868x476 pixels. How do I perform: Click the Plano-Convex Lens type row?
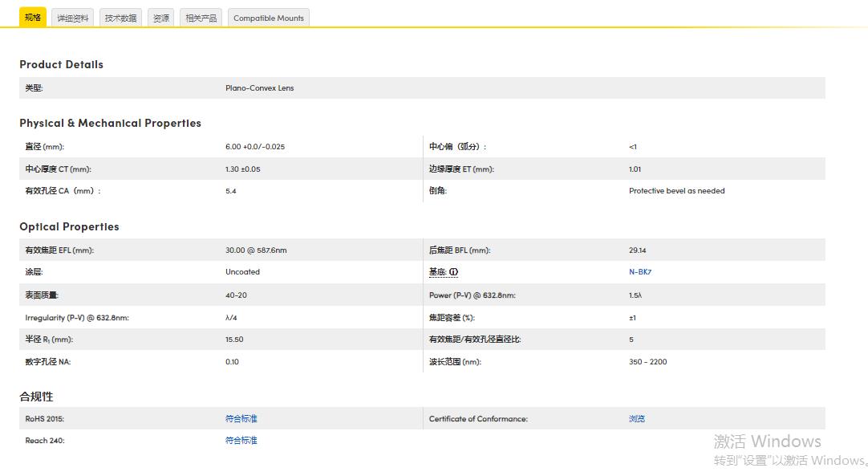(x=258, y=87)
